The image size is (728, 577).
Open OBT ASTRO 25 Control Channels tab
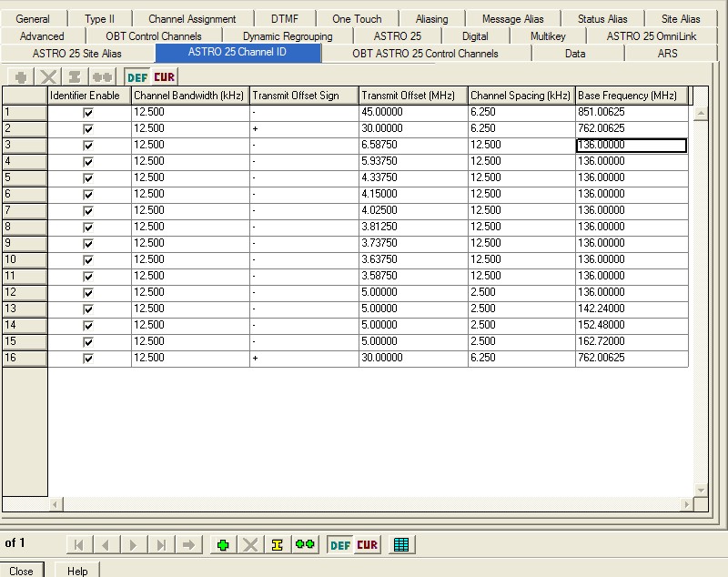point(425,54)
